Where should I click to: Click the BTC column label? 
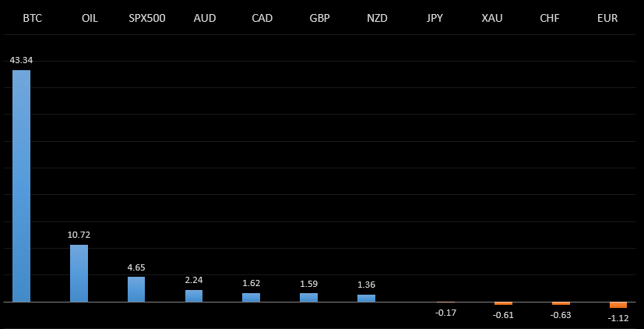(32, 18)
